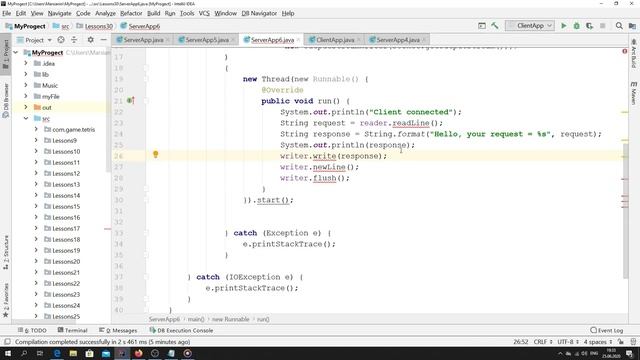This screenshot has height=360, width=640.
Task: Toggle tool window quick access icon bottom-left
Action: point(7,342)
